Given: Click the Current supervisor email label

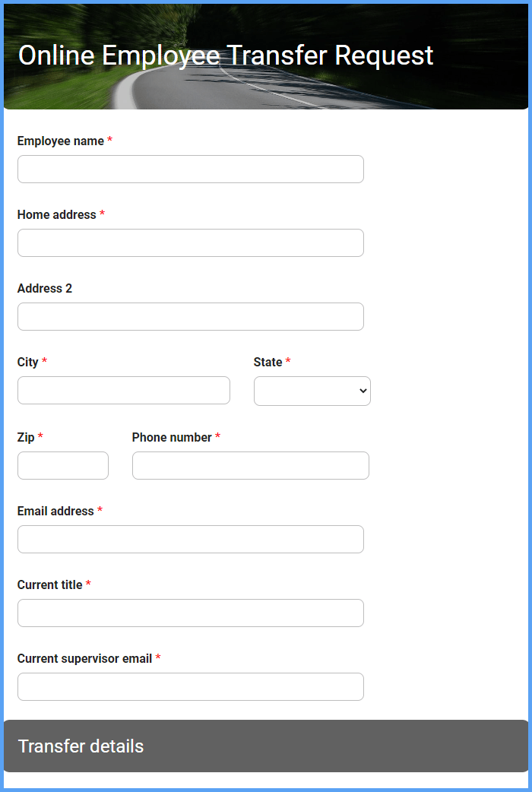Looking at the screenshot, I should click(x=85, y=658).
